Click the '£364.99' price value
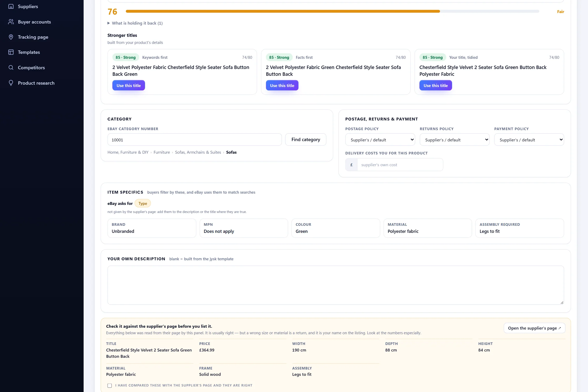This screenshot has height=392, width=588. pyautogui.click(x=207, y=350)
